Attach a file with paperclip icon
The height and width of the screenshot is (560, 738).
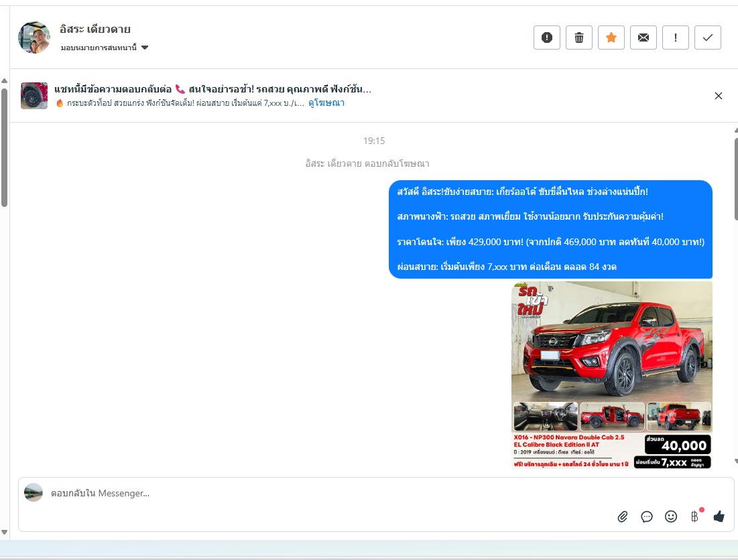pyautogui.click(x=623, y=516)
